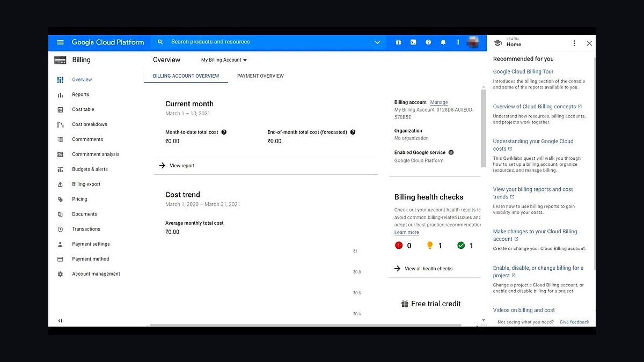This screenshot has width=644, height=362.
Task: Click Manage billing account link
Action: coord(439,102)
